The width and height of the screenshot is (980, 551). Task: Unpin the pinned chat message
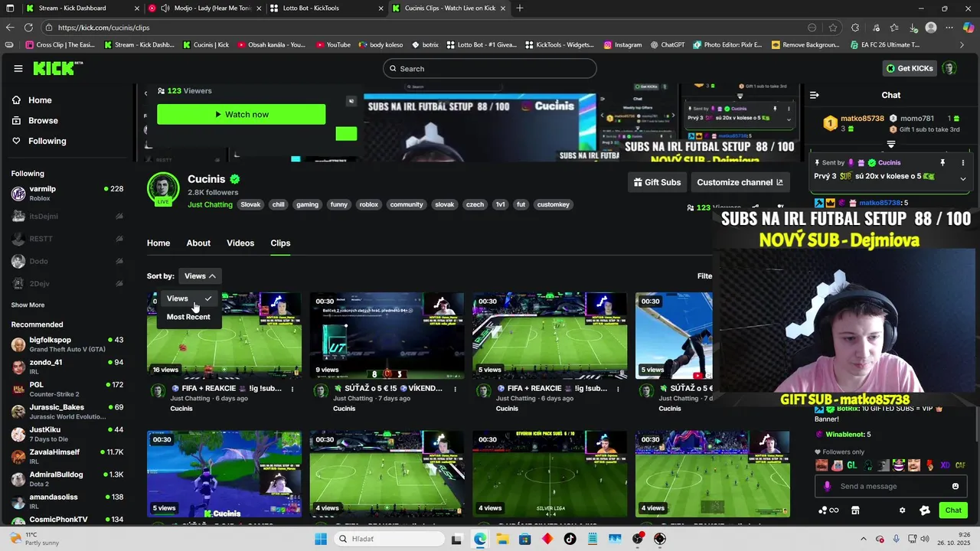click(942, 163)
